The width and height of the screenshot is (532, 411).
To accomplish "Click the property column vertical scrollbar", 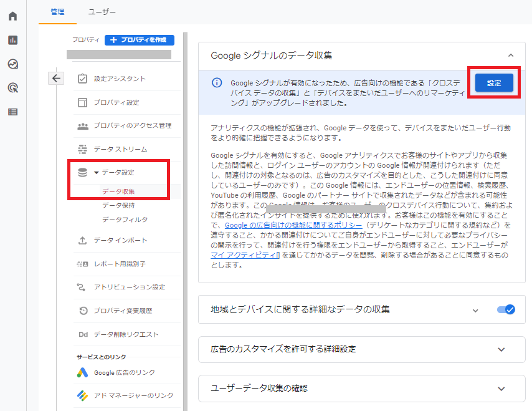I will pos(185,221).
